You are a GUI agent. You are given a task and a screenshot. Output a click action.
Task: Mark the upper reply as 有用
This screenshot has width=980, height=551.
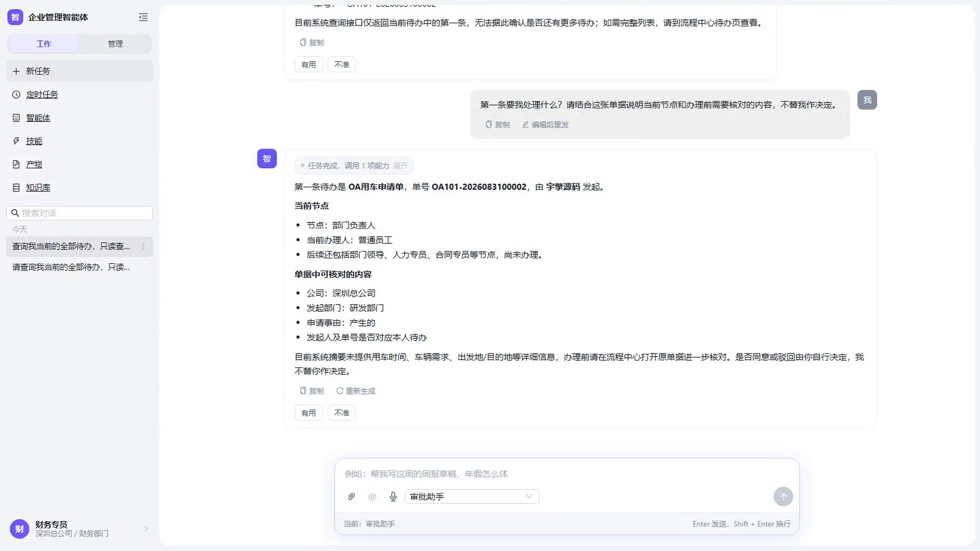pos(308,65)
